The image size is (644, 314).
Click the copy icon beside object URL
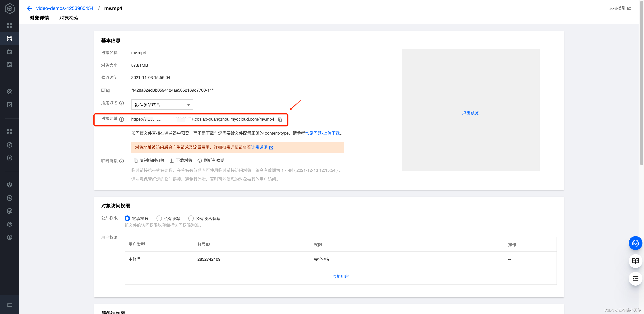(280, 120)
